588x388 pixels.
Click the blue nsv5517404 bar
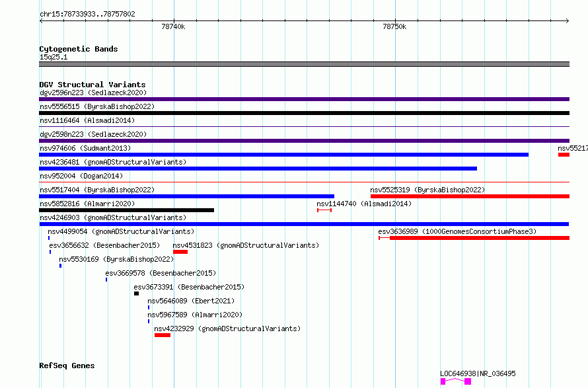click(186, 196)
